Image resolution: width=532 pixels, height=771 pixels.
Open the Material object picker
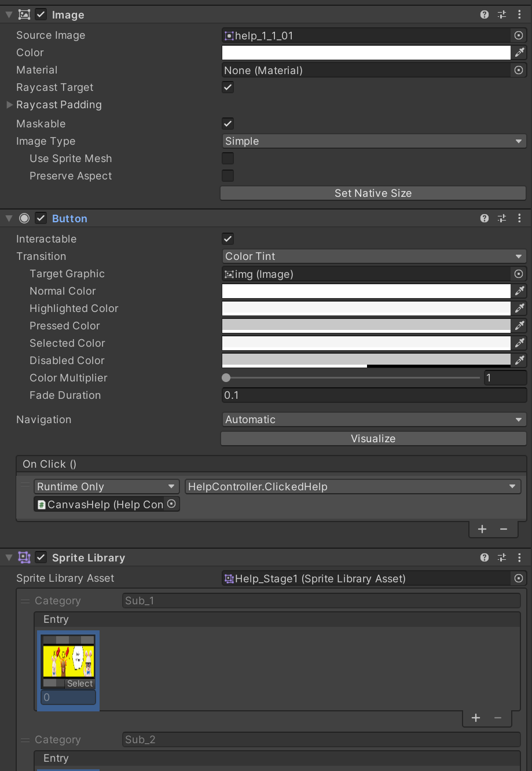[518, 70]
